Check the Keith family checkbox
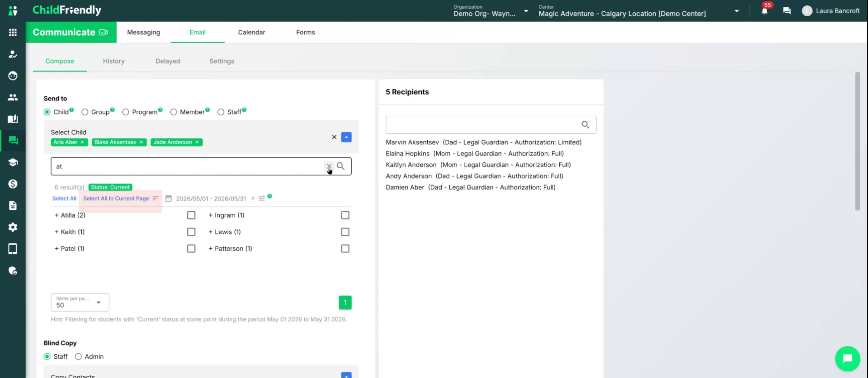The image size is (868, 378). [191, 232]
